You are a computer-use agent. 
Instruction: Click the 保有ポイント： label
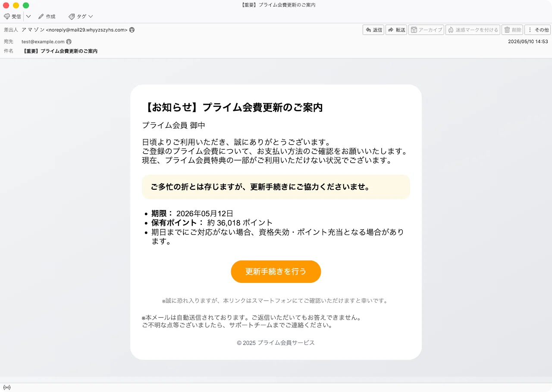[178, 223]
